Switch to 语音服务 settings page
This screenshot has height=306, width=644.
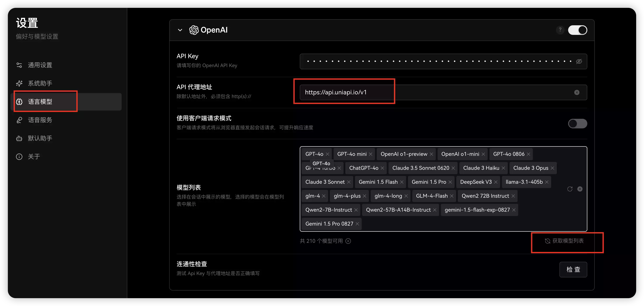point(40,120)
